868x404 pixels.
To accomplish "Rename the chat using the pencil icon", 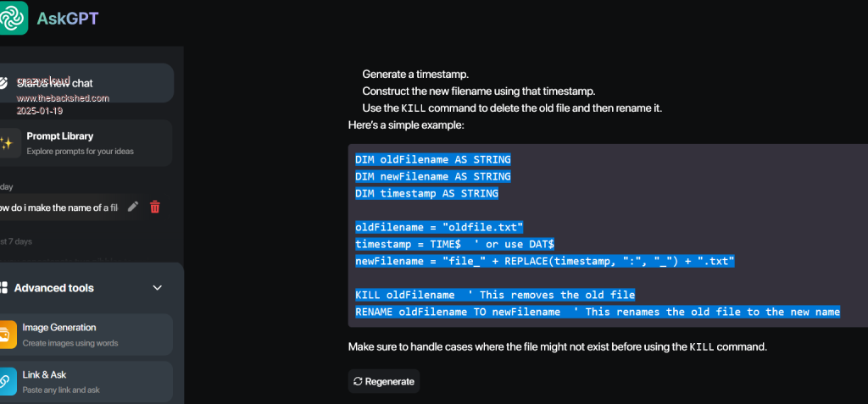I will (x=133, y=207).
